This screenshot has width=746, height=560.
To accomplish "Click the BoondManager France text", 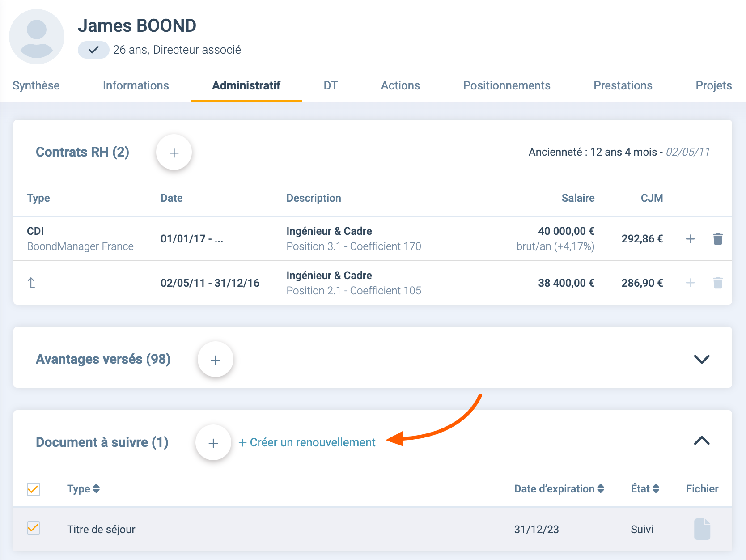I will pyautogui.click(x=80, y=246).
